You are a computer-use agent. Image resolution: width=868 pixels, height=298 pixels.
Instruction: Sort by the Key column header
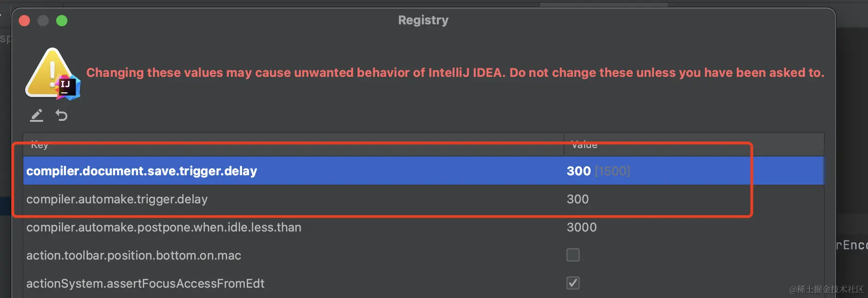tap(40, 145)
